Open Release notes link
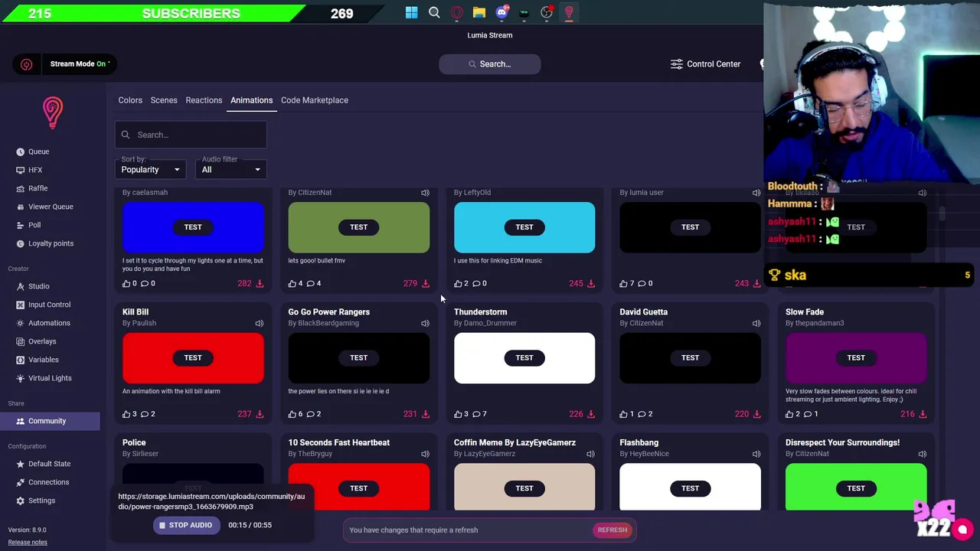Screen dimensions: 980x551 28,543
